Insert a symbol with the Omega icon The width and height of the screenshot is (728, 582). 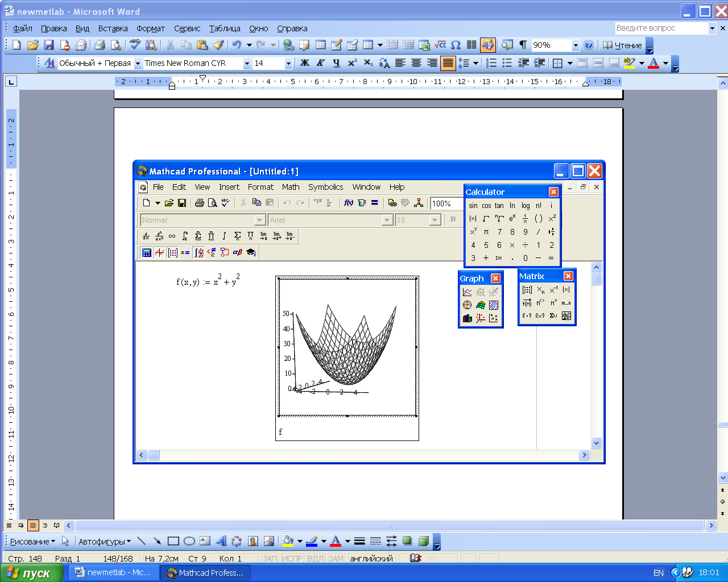pyautogui.click(x=456, y=45)
